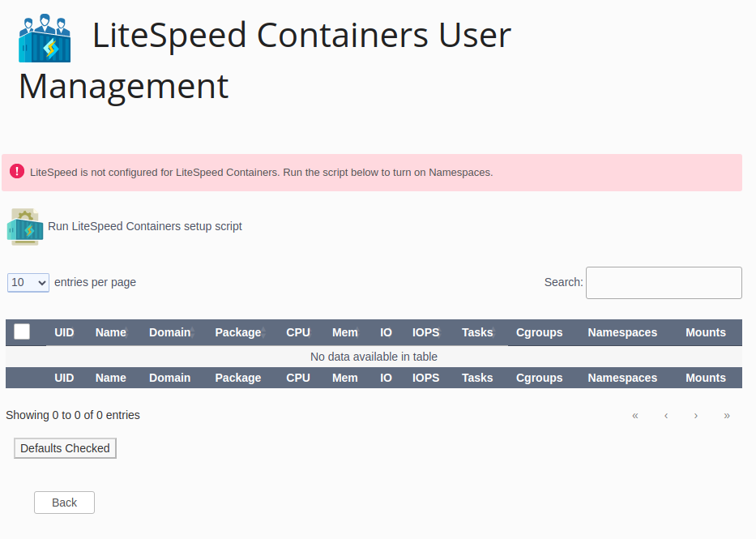Sort the table by Namespaces column
Screen dimensions: 756x539
[622, 332]
